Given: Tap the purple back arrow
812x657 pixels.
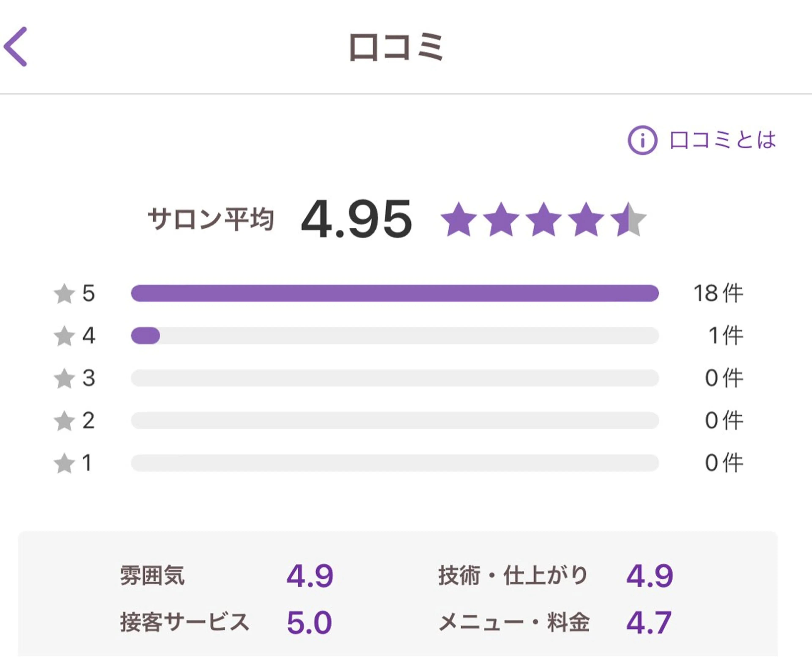Looking at the screenshot, I should [x=16, y=47].
